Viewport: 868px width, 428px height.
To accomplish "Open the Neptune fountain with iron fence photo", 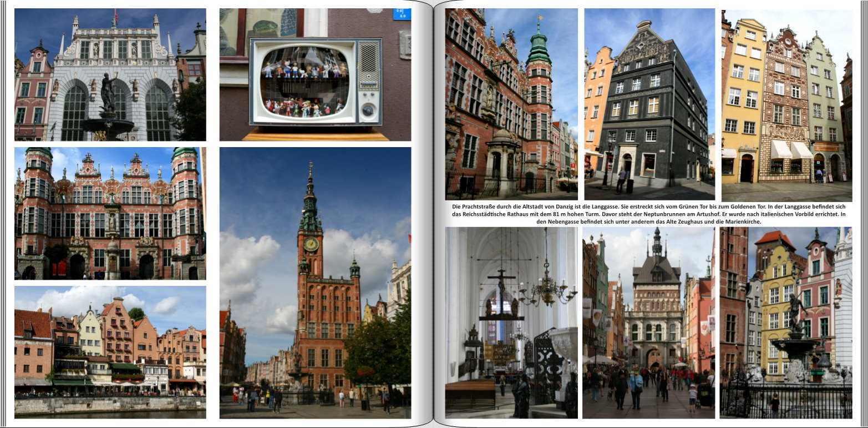I will [x=785, y=323].
